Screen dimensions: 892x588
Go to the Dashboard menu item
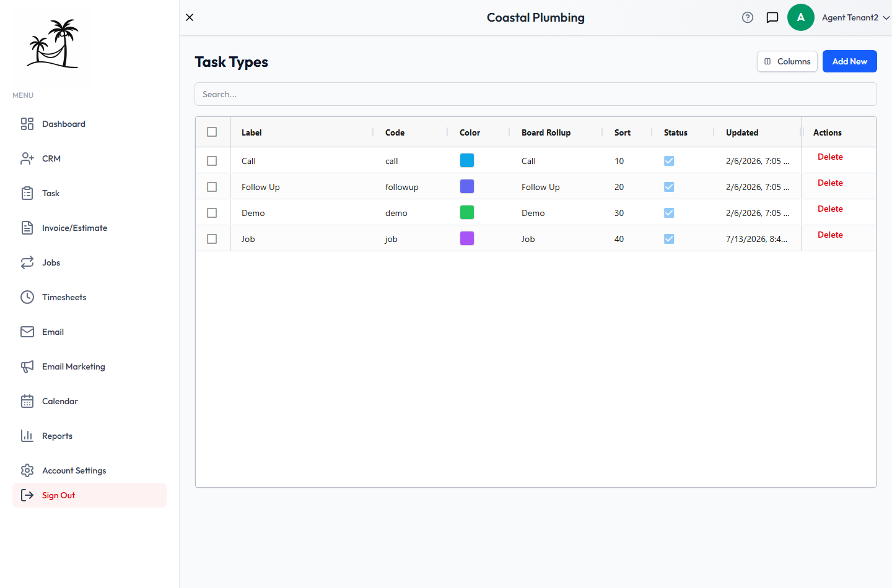(x=89, y=124)
